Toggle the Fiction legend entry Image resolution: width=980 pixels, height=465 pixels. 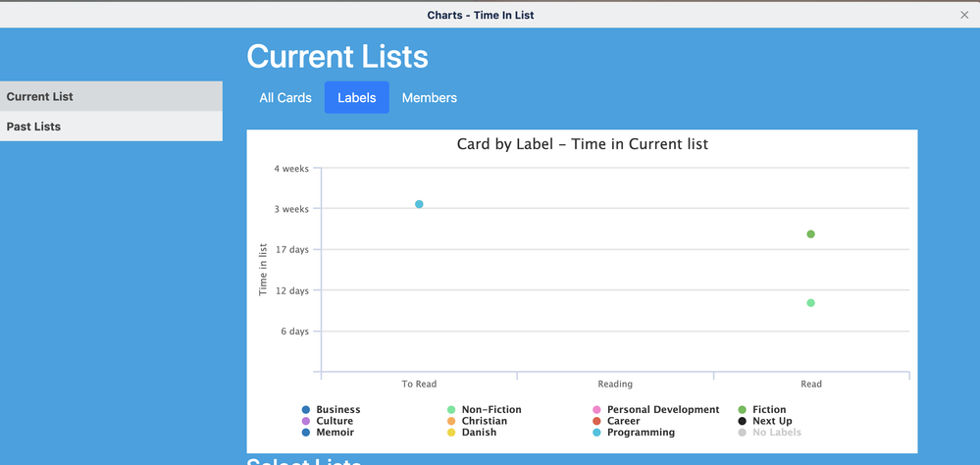tap(762, 410)
